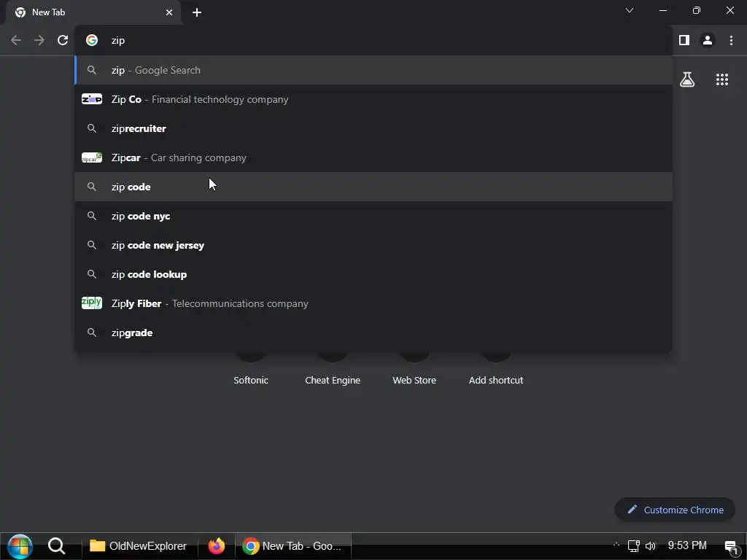Open the notification center icon
Image resolution: width=747 pixels, height=560 pixels.
731,546
